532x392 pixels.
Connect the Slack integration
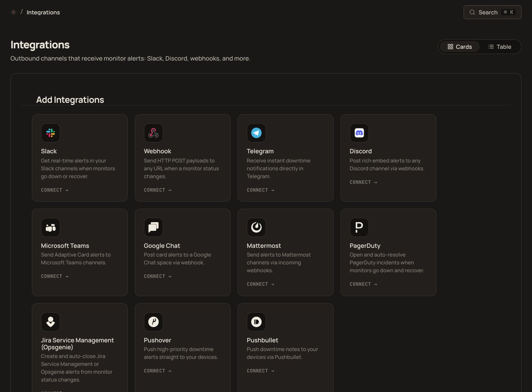55,190
